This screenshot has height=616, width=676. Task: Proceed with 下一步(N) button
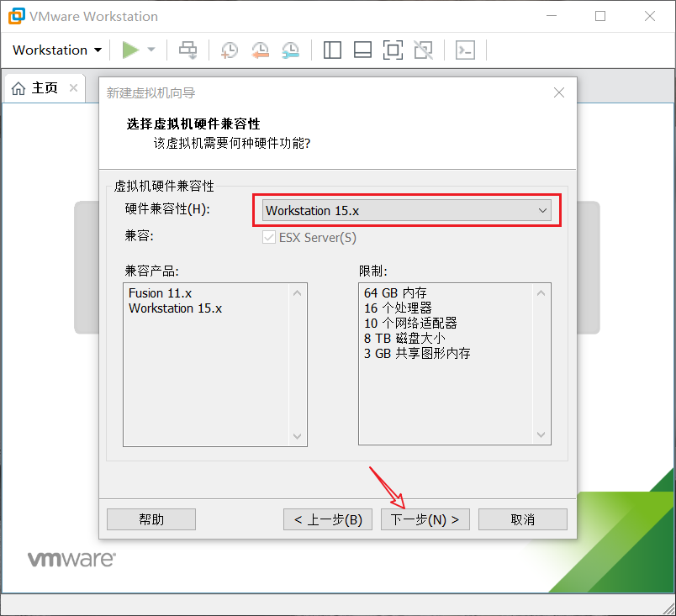[425, 519]
